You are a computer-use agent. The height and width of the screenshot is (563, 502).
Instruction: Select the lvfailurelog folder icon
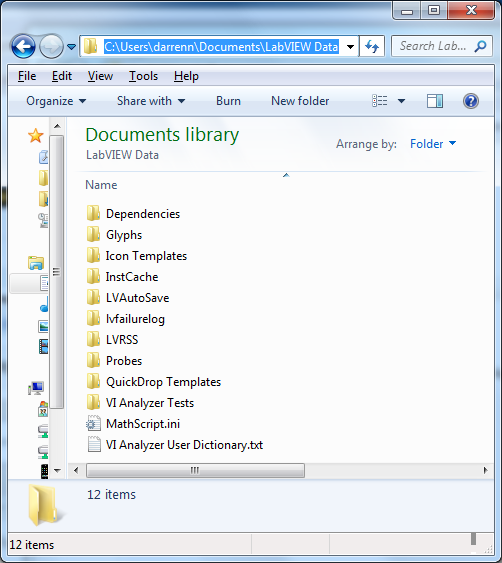click(93, 318)
